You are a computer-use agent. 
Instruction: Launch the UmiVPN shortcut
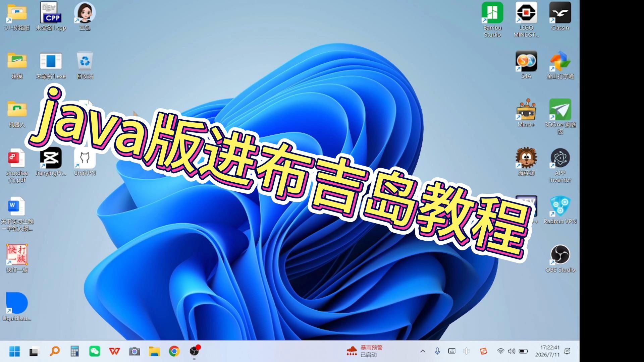point(85,162)
